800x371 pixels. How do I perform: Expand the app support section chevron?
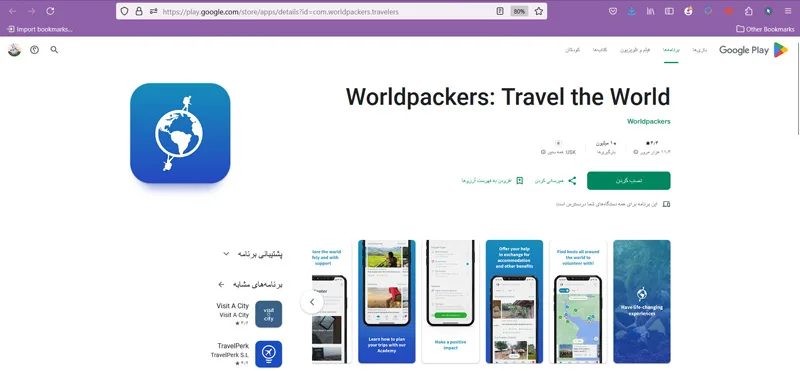pos(226,254)
